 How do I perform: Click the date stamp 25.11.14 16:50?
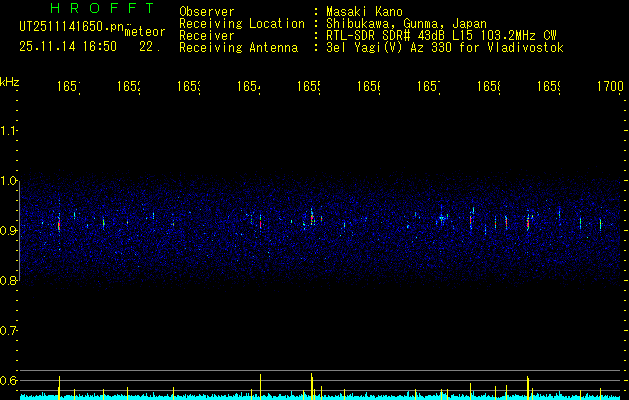[x=68, y=47]
